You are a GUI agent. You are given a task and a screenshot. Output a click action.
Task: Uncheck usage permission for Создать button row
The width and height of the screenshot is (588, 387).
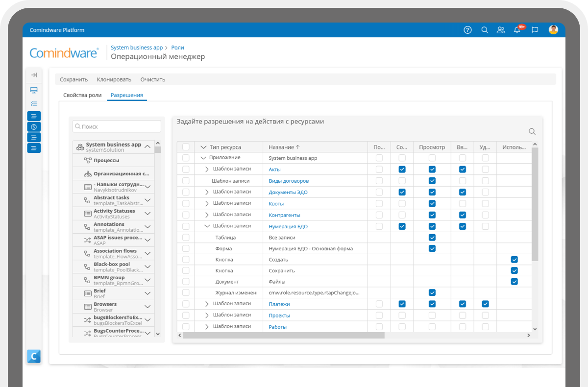point(514,260)
